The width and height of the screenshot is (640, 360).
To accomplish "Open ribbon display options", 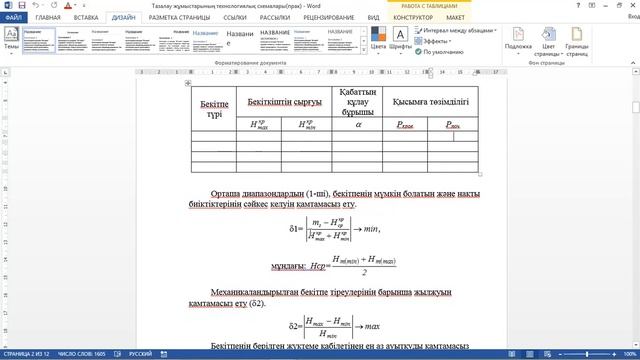I will pyautogui.click(x=592, y=5).
